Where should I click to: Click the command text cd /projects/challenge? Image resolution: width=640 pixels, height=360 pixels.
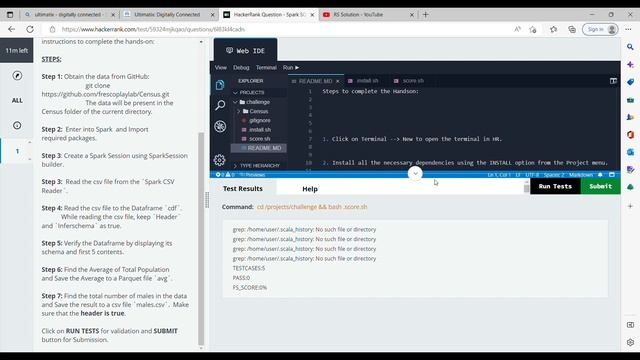312,207
